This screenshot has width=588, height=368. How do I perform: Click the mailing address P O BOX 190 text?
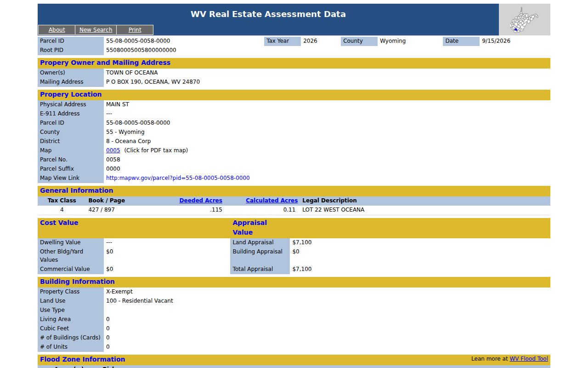coord(153,82)
